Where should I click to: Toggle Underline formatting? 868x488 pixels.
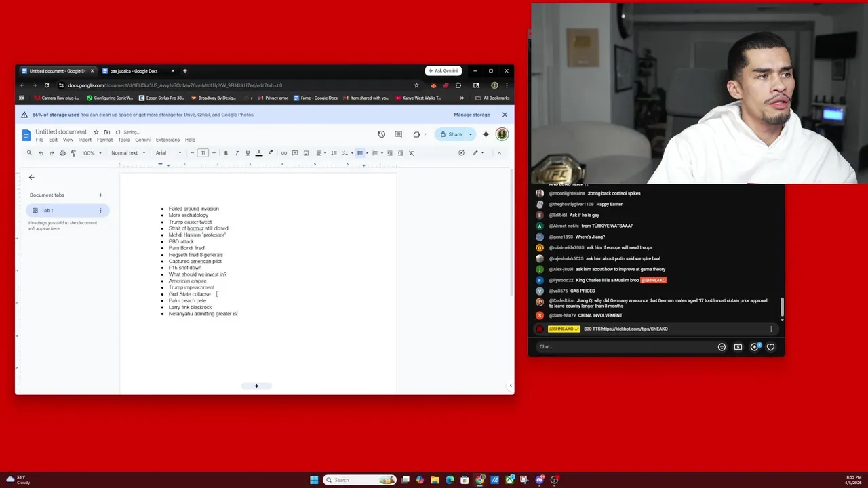coord(248,153)
